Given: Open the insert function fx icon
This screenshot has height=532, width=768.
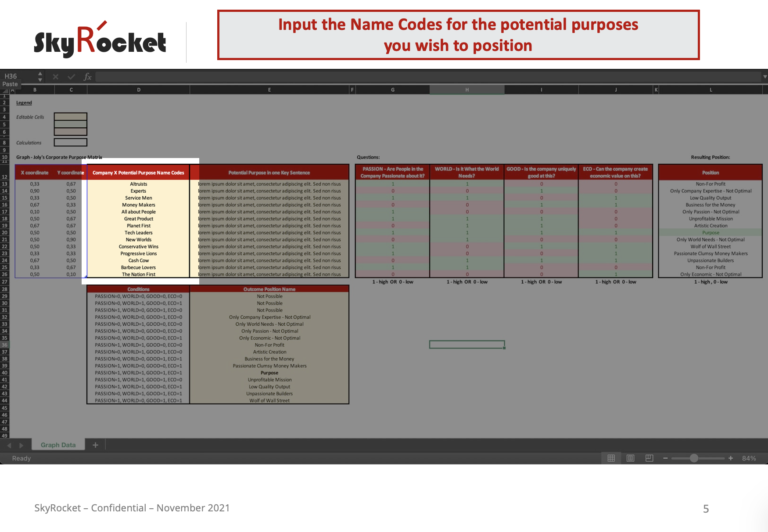Looking at the screenshot, I should [x=87, y=77].
